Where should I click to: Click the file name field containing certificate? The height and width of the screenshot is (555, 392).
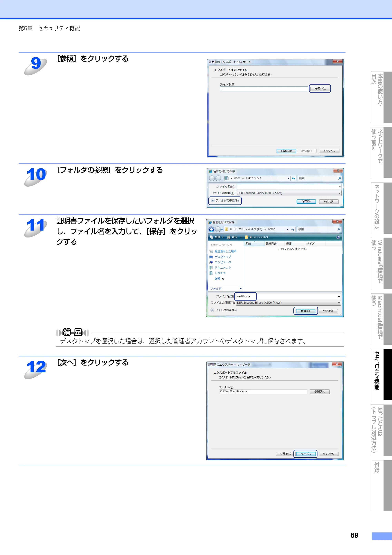(x=288, y=296)
